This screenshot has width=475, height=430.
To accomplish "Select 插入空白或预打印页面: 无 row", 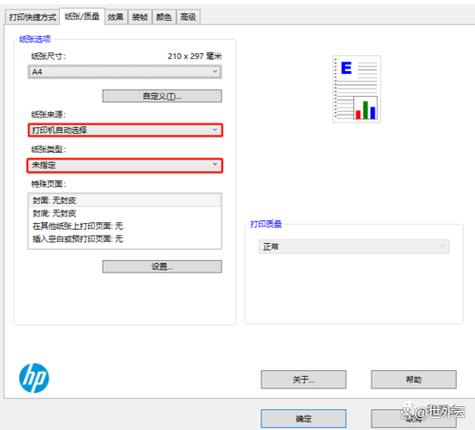I will pyautogui.click(x=125, y=239).
